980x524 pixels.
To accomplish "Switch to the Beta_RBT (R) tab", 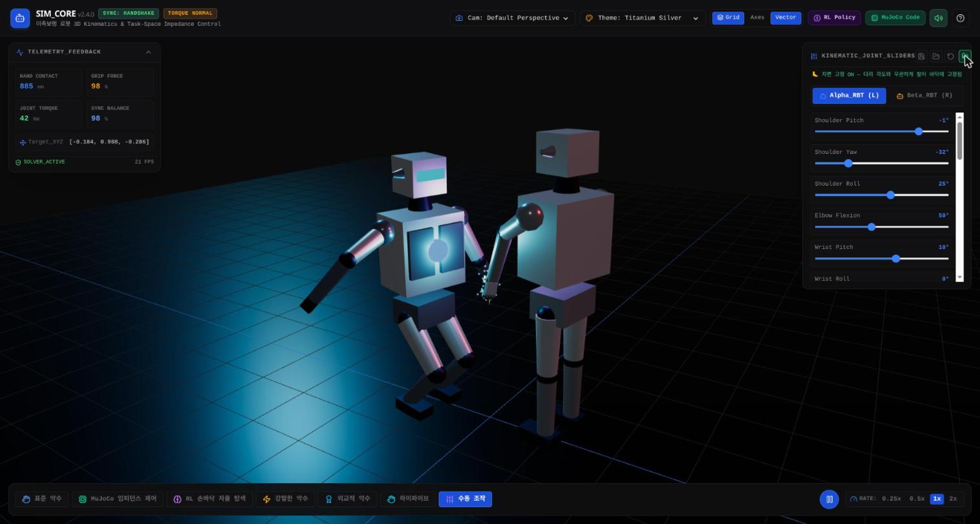I will (x=924, y=96).
